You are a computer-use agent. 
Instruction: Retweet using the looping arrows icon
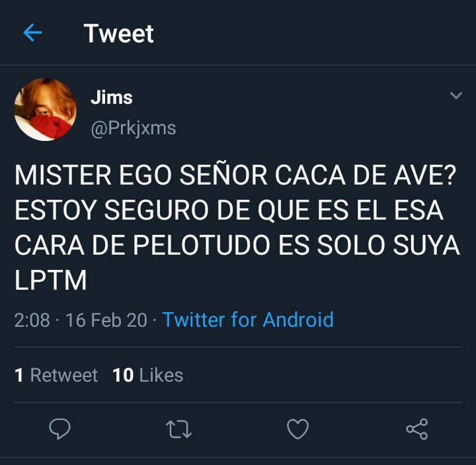tap(178, 429)
